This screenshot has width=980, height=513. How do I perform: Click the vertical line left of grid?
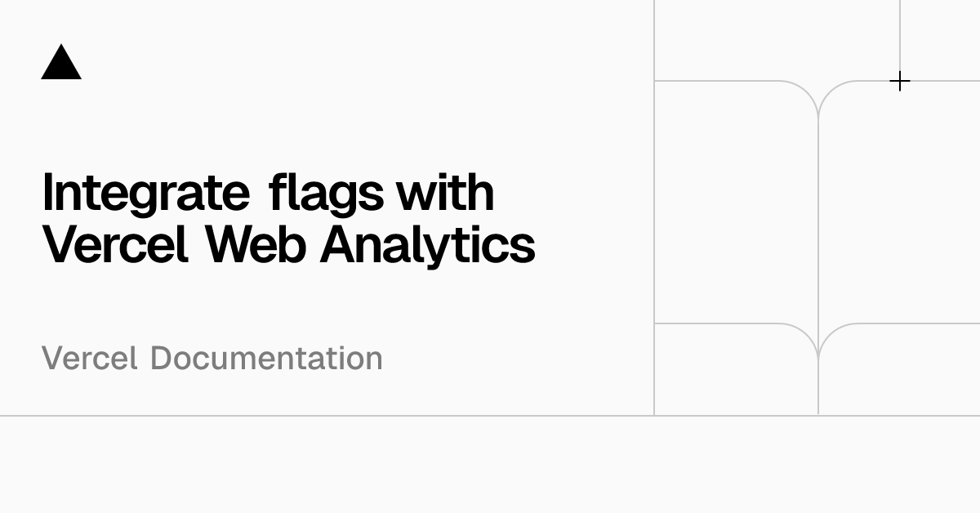654,207
